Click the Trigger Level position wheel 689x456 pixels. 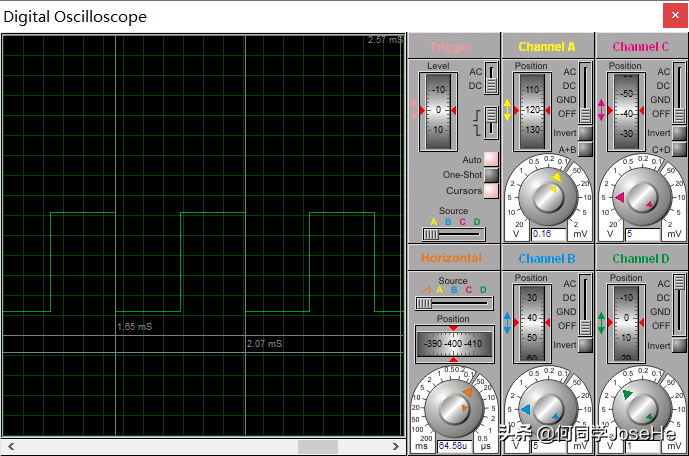coord(438,110)
